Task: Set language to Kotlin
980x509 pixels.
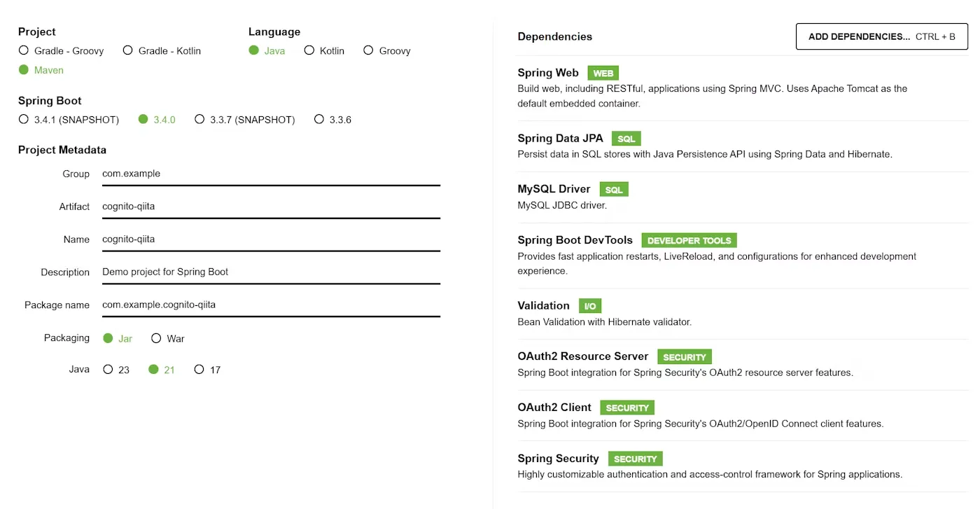Action: click(309, 50)
